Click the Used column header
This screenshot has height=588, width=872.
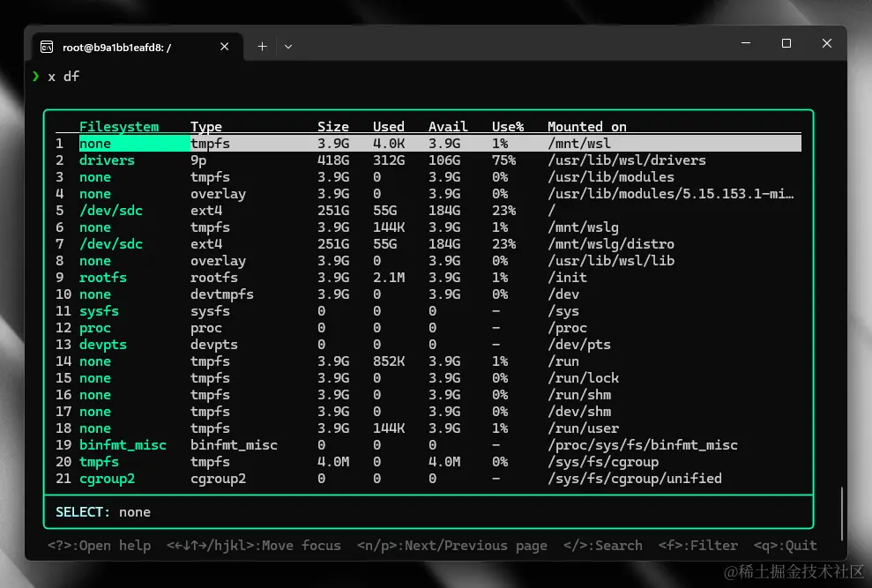[x=389, y=127]
